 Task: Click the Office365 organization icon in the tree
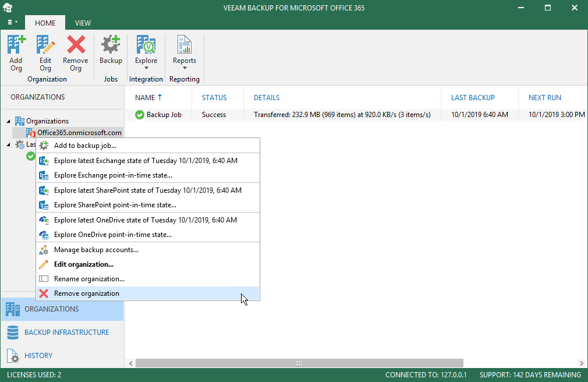31,132
